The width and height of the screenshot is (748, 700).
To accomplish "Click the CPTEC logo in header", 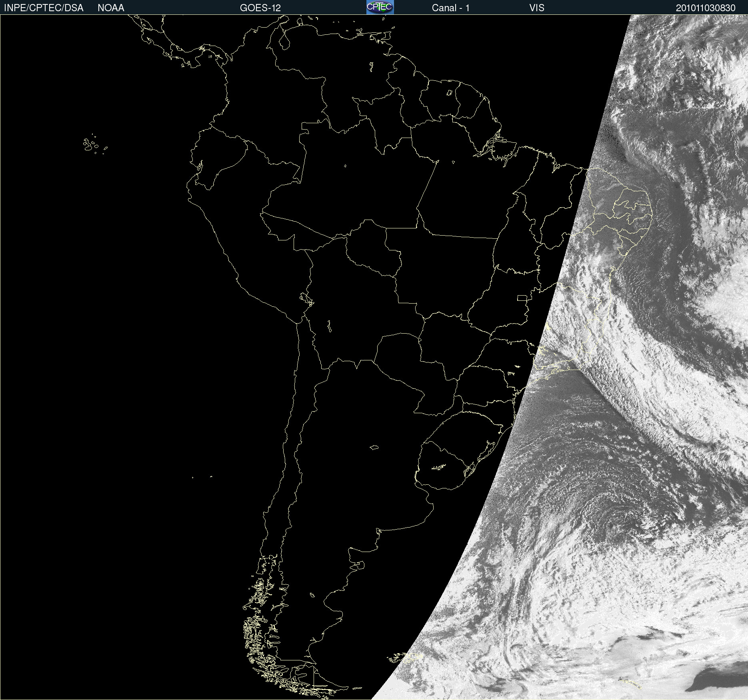I will click(x=380, y=7).
